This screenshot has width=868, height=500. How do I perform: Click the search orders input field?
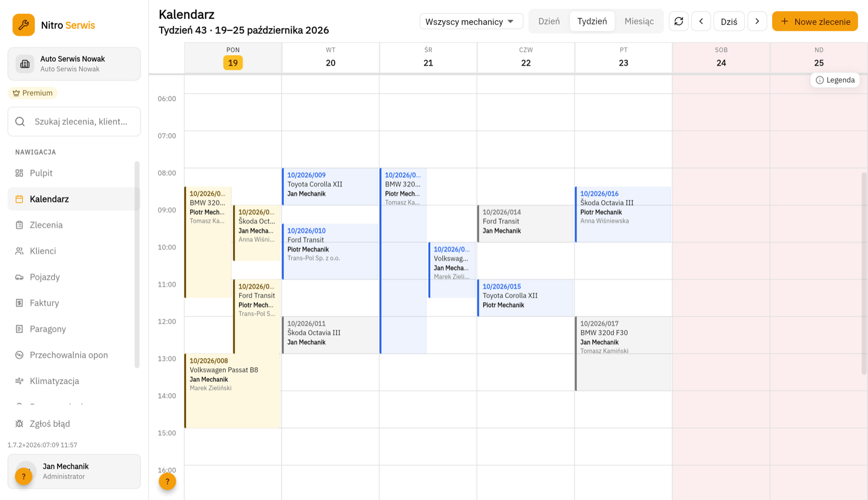pos(74,121)
